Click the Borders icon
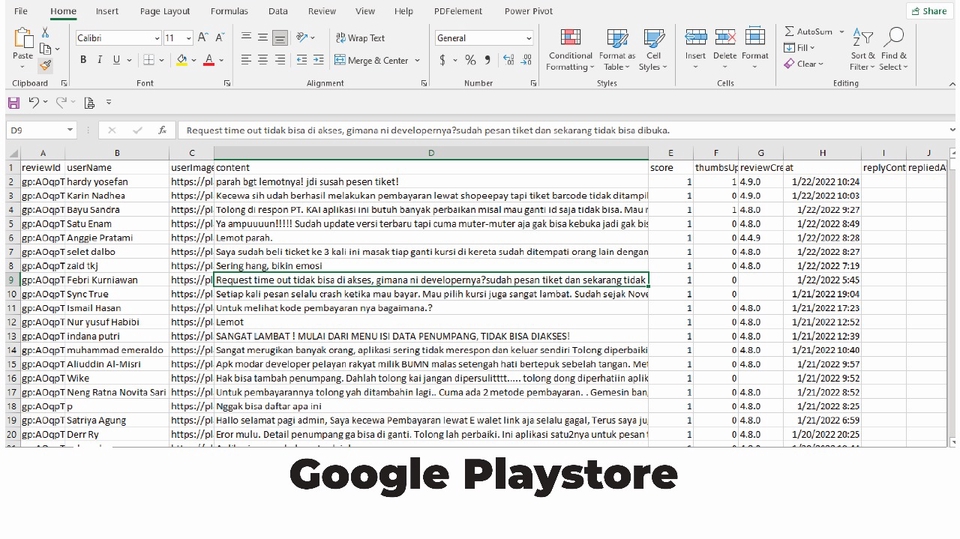This screenshot has width=960, height=539. coord(149,60)
